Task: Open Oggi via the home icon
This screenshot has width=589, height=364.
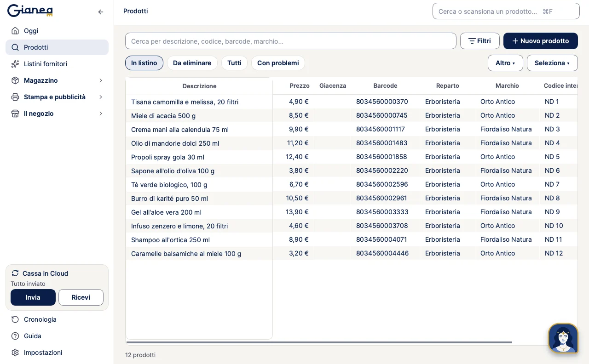Action: tap(15, 31)
